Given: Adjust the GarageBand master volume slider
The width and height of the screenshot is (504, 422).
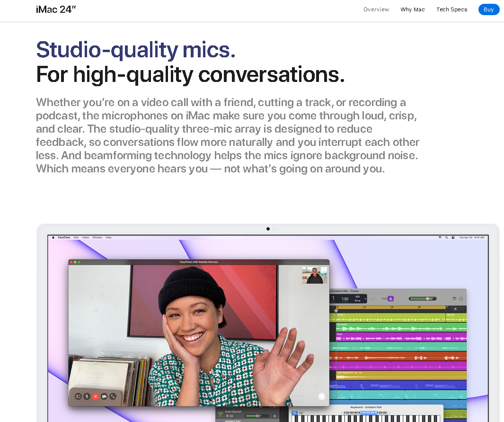Looking at the screenshot, I should coord(423,299).
